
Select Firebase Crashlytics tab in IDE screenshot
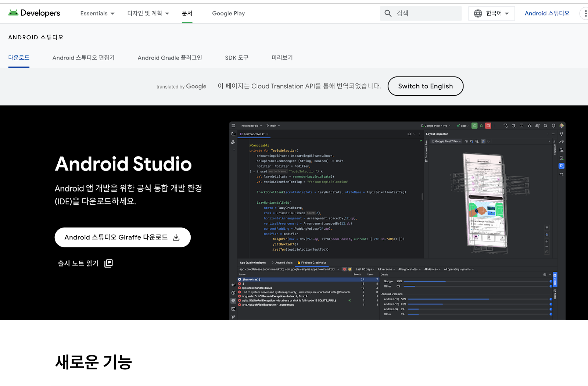click(x=312, y=263)
